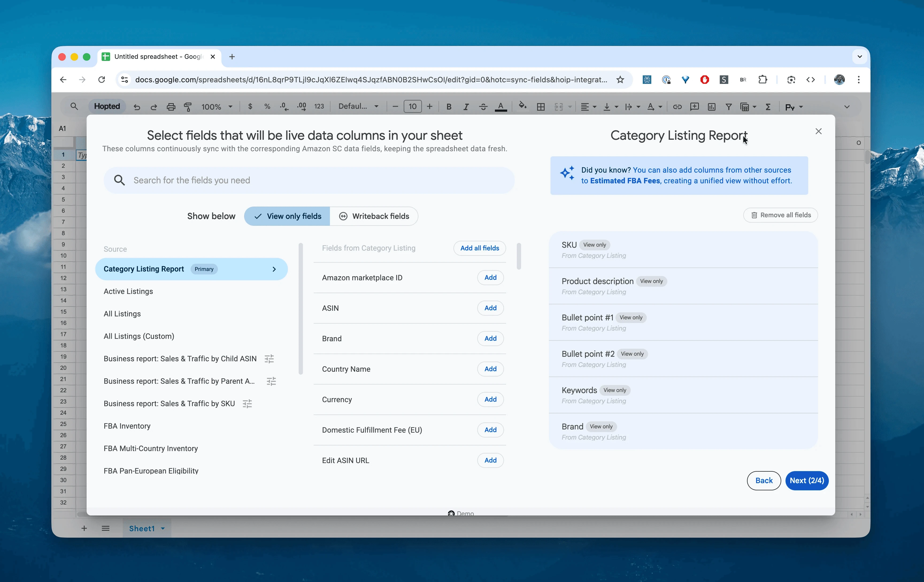
Task: Click Next (2/4) button
Action: point(807,480)
